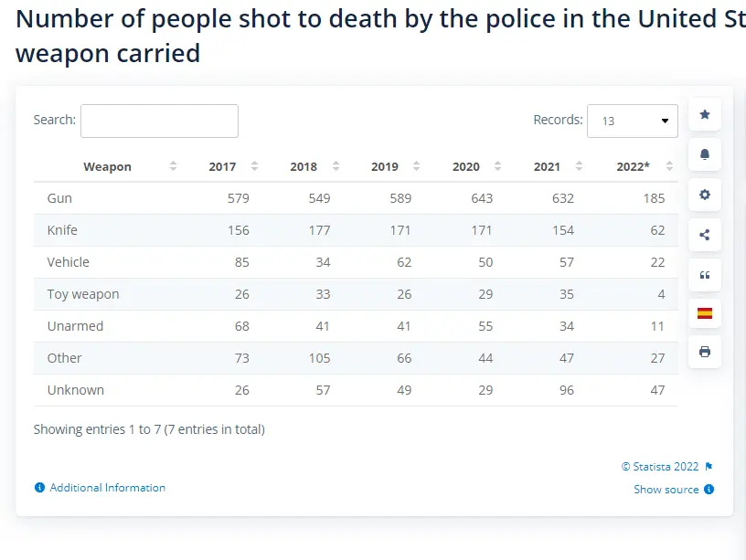Sort by the 2022* column header

(633, 166)
